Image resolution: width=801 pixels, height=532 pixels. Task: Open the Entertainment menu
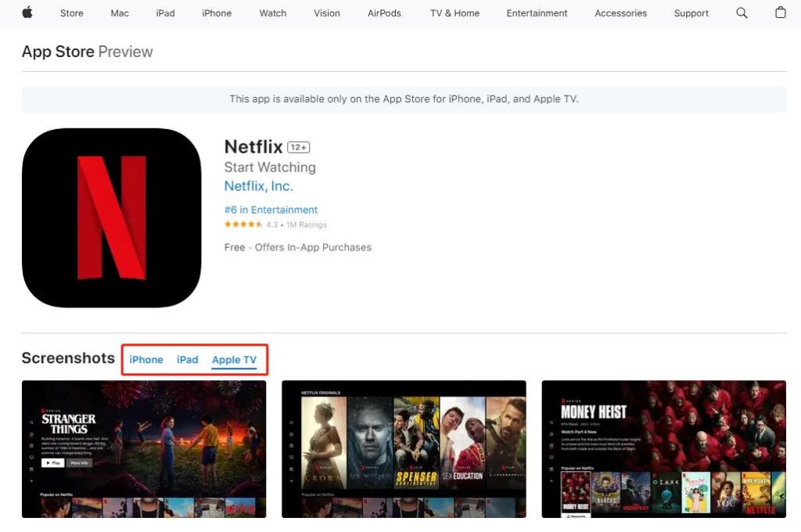click(x=537, y=13)
